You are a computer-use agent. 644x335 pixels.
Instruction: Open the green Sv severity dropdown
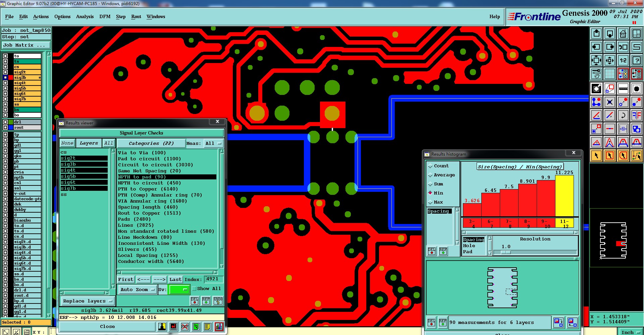tap(179, 289)
